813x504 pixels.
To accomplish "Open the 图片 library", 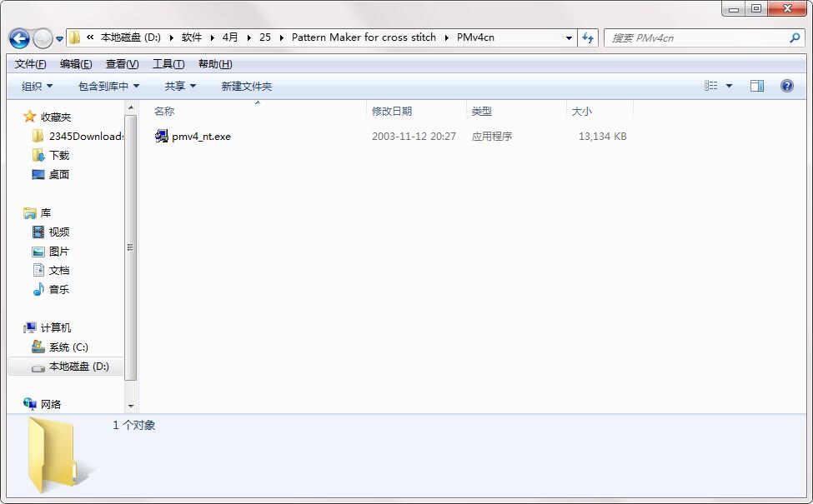I will 59,252.
